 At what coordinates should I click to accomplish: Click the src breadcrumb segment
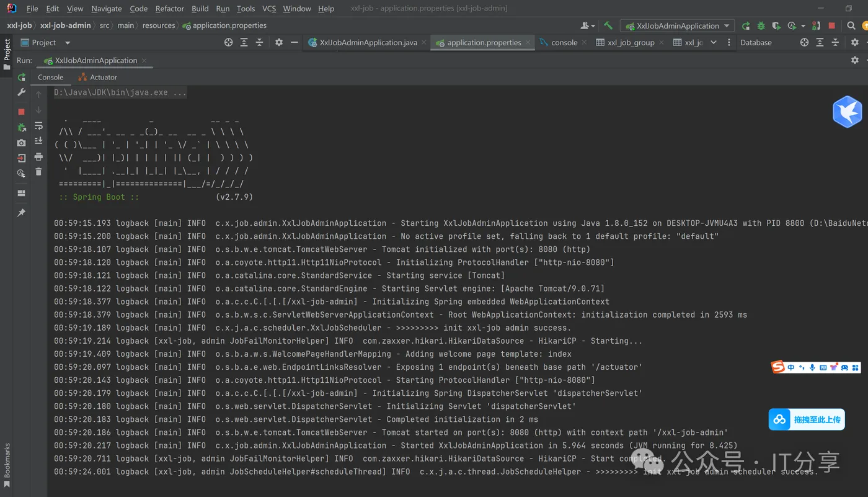click(104, 25)
